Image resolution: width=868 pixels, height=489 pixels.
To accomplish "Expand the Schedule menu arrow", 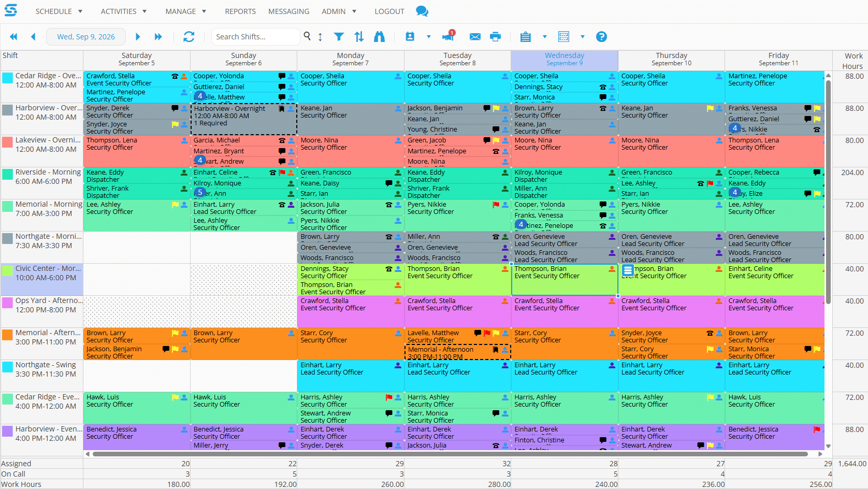I will click(80, 11).
